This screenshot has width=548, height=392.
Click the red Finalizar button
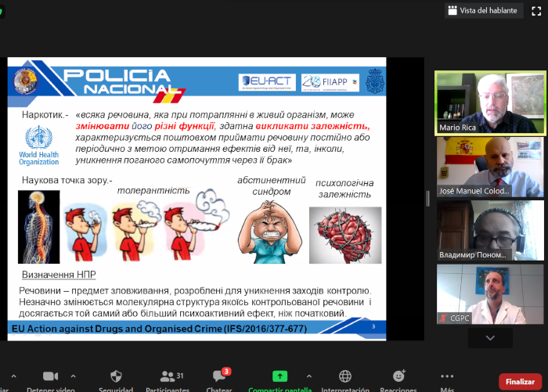tap(520, 382)
